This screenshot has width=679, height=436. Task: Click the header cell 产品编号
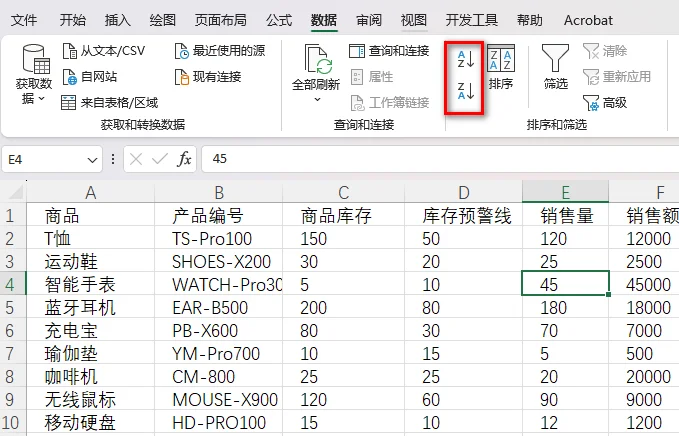[219, 215]
